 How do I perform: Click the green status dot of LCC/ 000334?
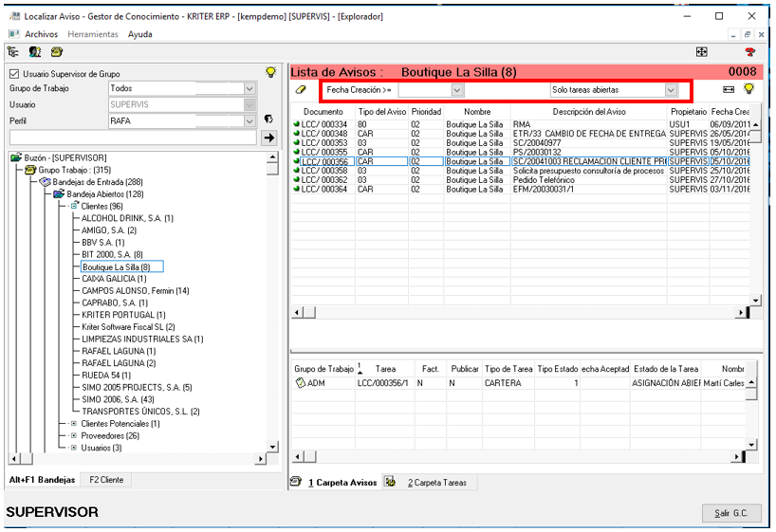pyautogui.click(x=296, y=123)
